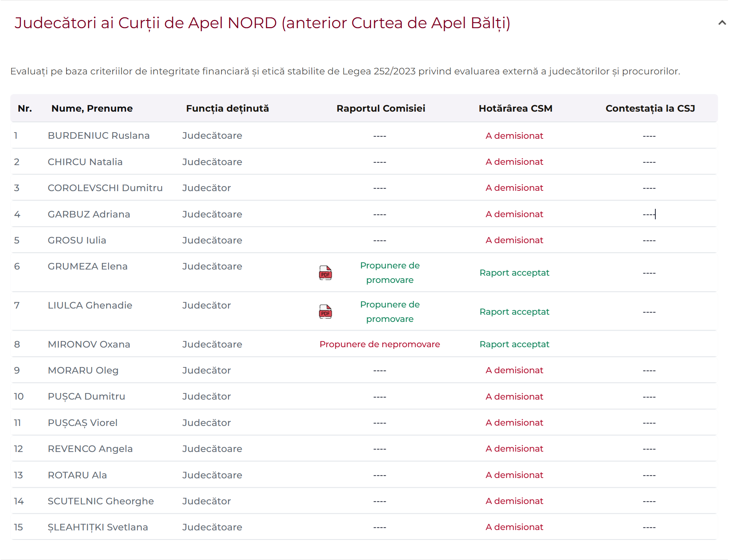Click the section title Judecători ai Curții de Apel NORD
Screen dimensions: 742x560
click(262, 23)
